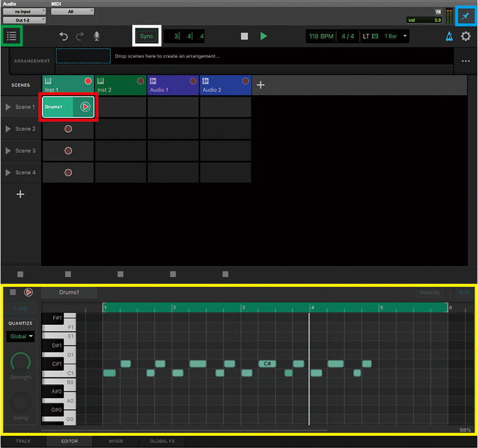Launch Scene 4 with its play triangle
The width and height of the screenshot is (478, 448).
click(8, 172)
